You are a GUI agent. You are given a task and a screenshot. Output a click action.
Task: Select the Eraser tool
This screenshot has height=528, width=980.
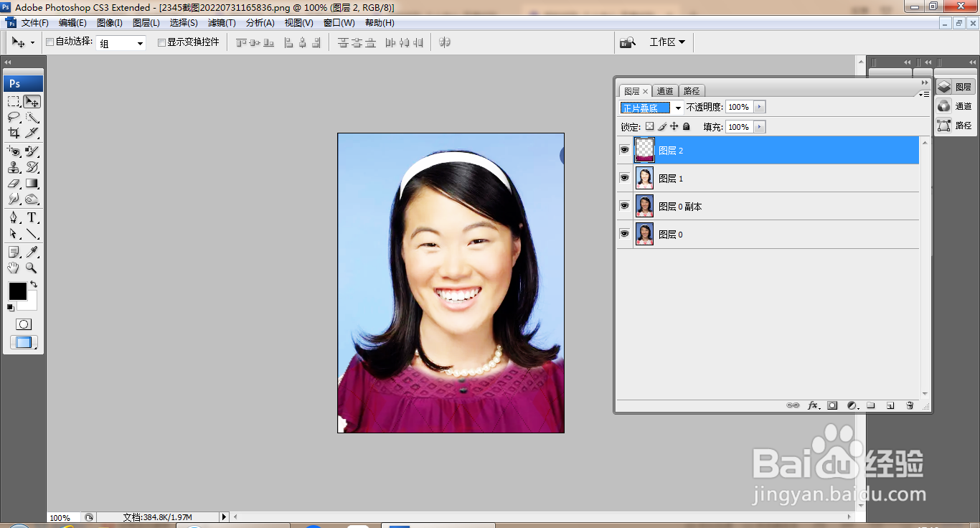tap(14, 183)
